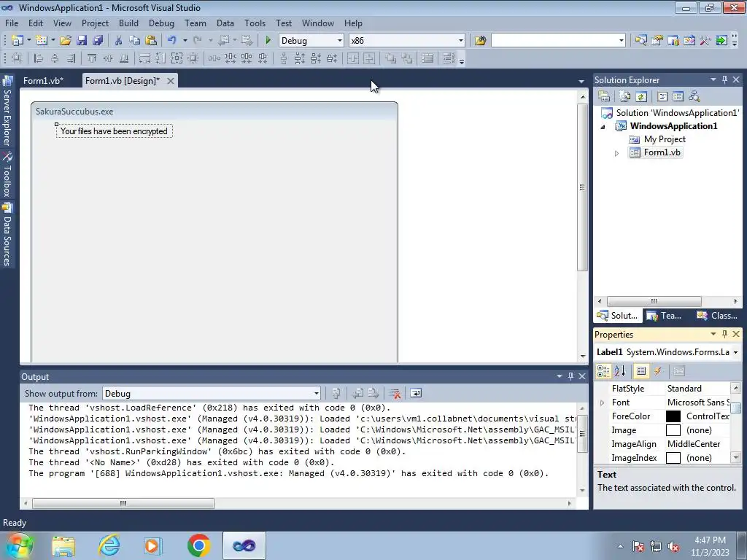Open the Data Sources side panel
Image resolution: width=747 pixels, height=560 pixels.
pyautogui.click(x=7, y=235)
